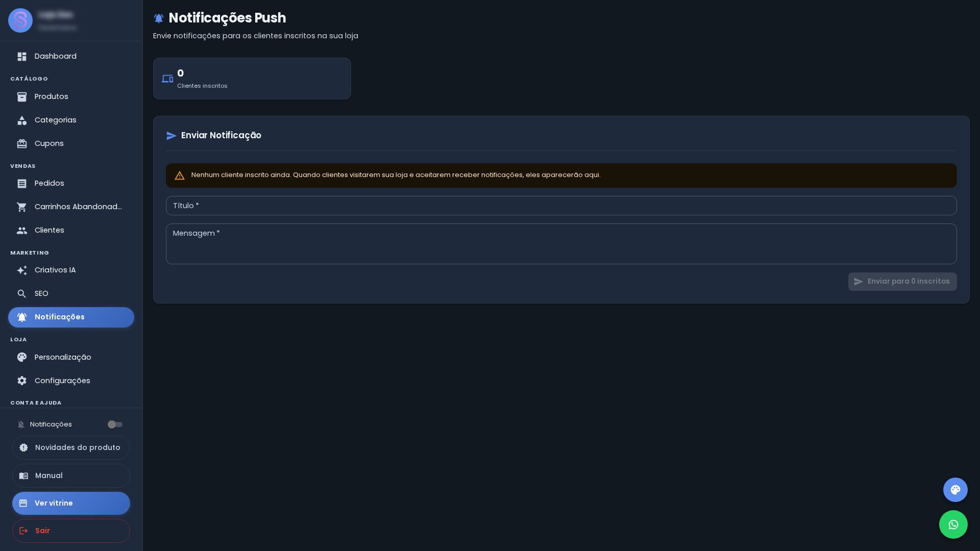This screenshot has height=551, width=980.
Task: Open Carrinhos Abandonados menu item
Action: pyautogui.click(x=71, y=207)
